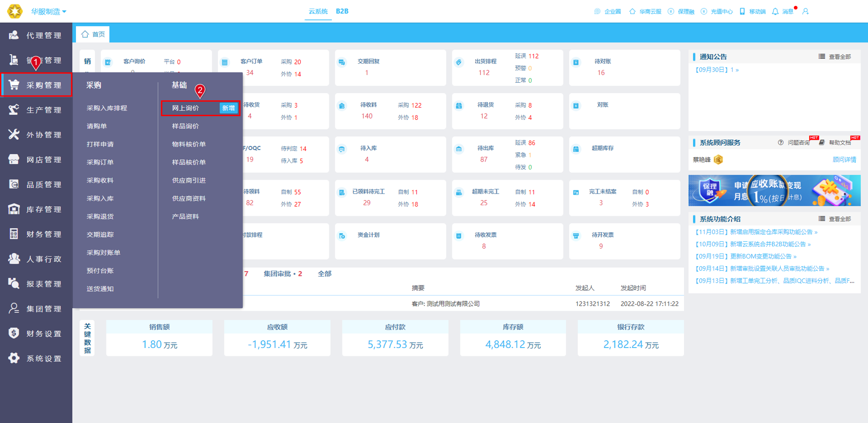Open the 顾问详情 link

[844, 160]
